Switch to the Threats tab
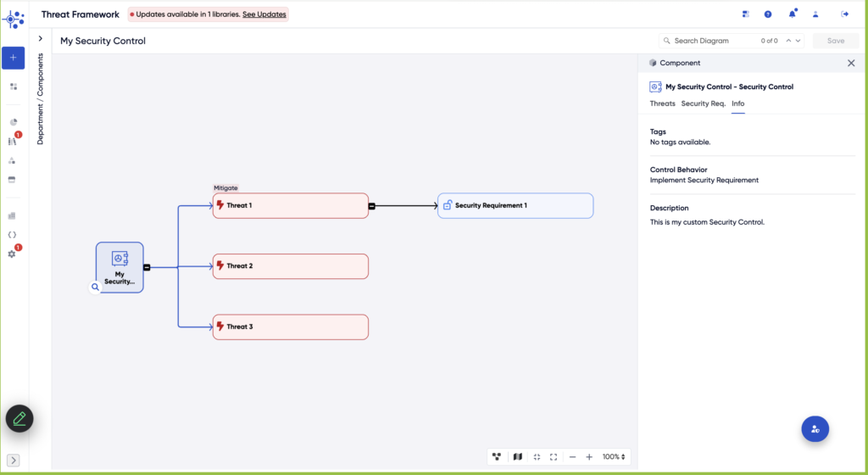Screen dimensions: 868x475 point(662,103)
